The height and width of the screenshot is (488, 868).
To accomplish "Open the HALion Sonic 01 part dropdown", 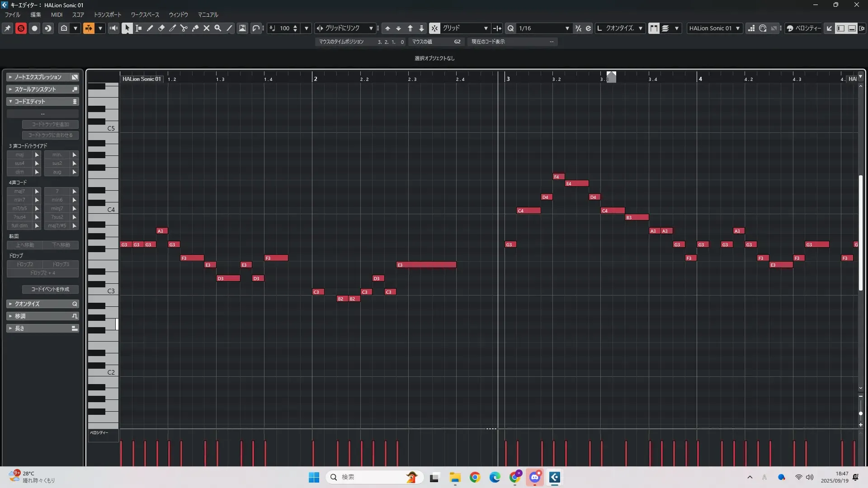I will click(x=714, y=28).
